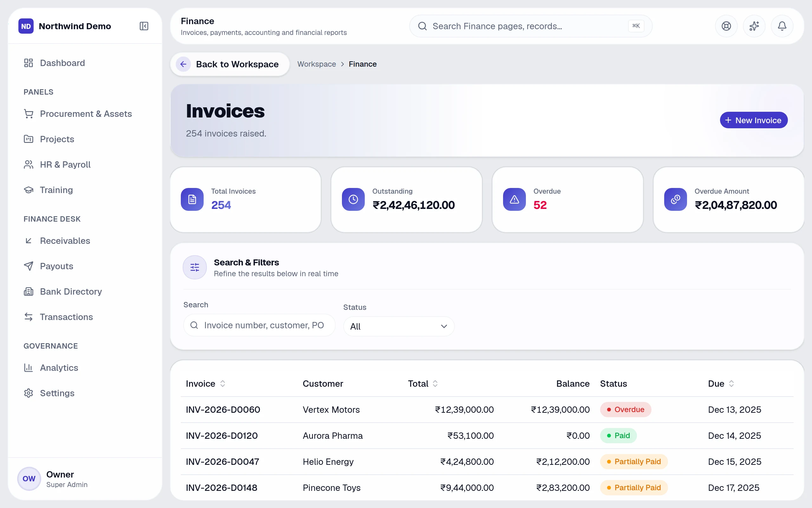Collapse the sidebar panel icon
812x508 pixels.
(144, 26)
